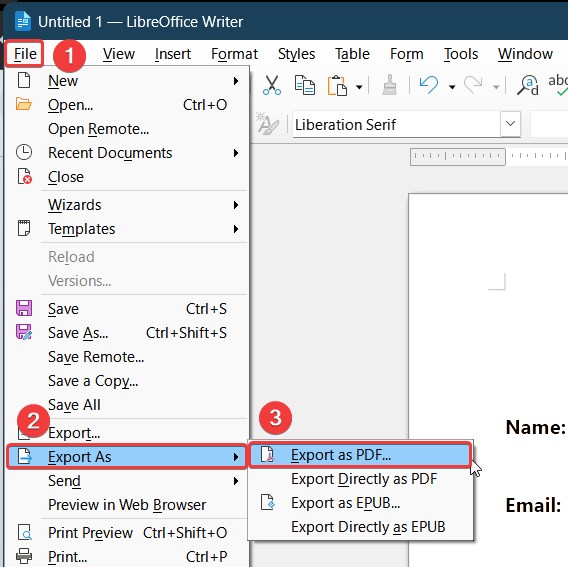Click the export arrow icon beside Export As
This screenshot has height=567, width=568.
[25, 456]
